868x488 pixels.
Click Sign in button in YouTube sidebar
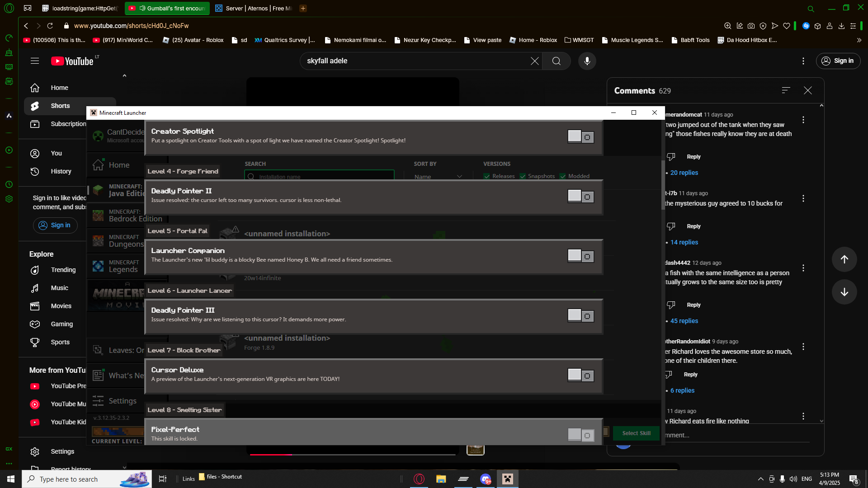coord(55,225)
